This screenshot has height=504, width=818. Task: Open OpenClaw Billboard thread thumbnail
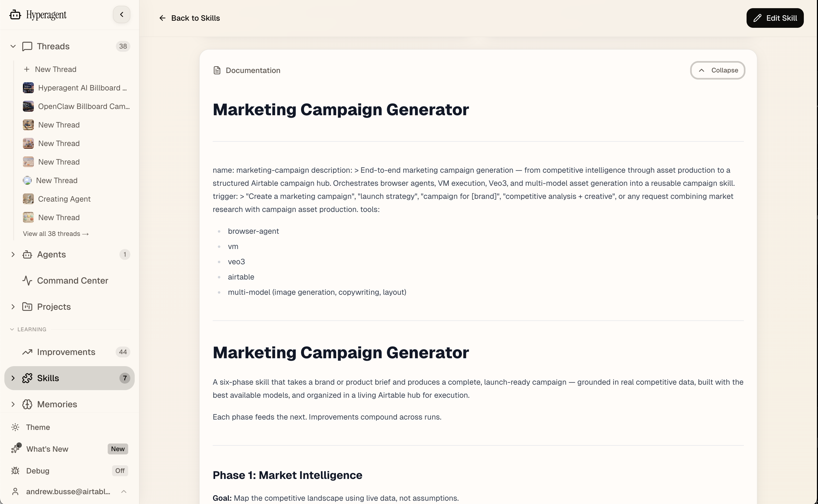coord(28,106)
